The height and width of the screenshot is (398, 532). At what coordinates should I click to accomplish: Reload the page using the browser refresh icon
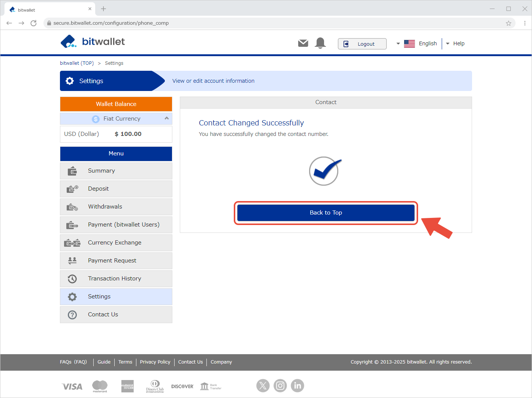[x=33, y=23]
